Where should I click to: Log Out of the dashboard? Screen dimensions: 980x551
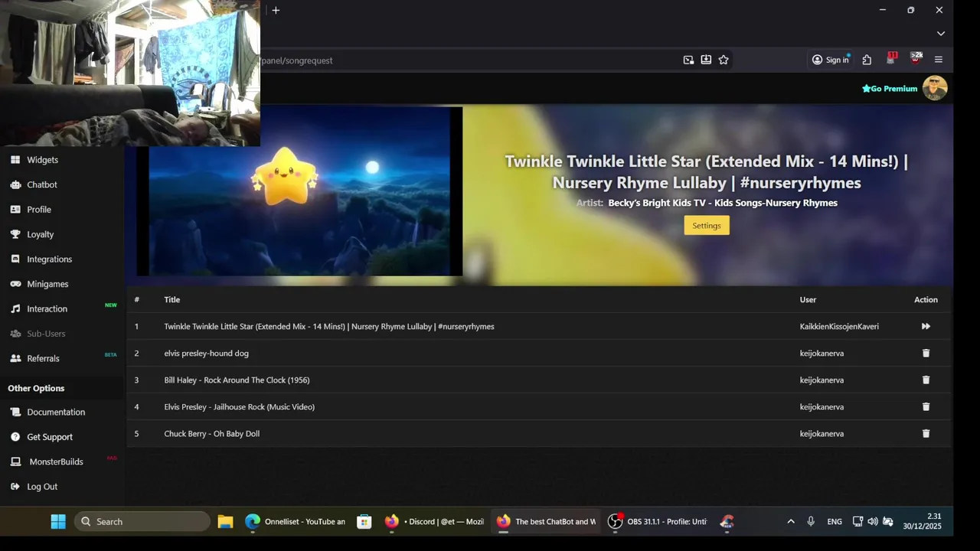pyautogui.click(x=42, y=487)
